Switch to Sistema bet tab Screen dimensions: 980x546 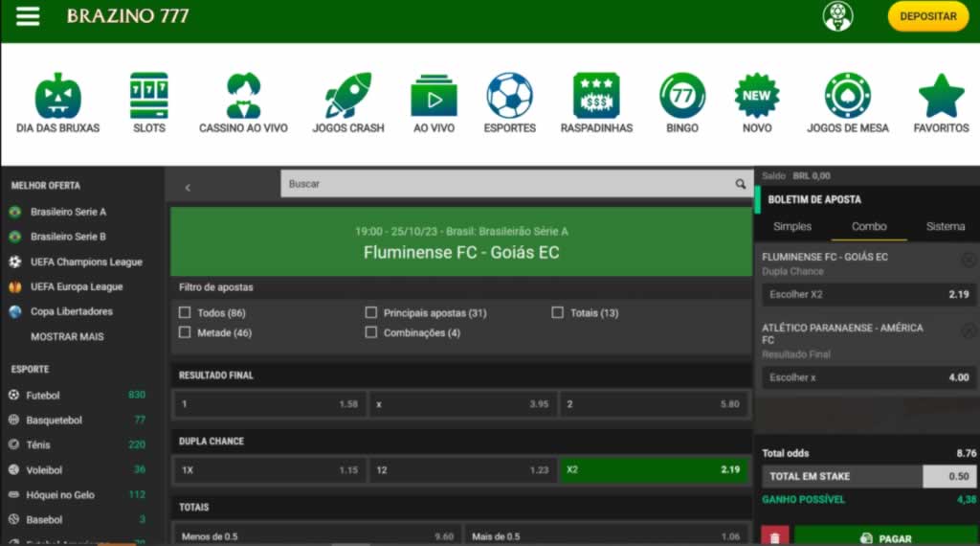(x=945, y=226)
